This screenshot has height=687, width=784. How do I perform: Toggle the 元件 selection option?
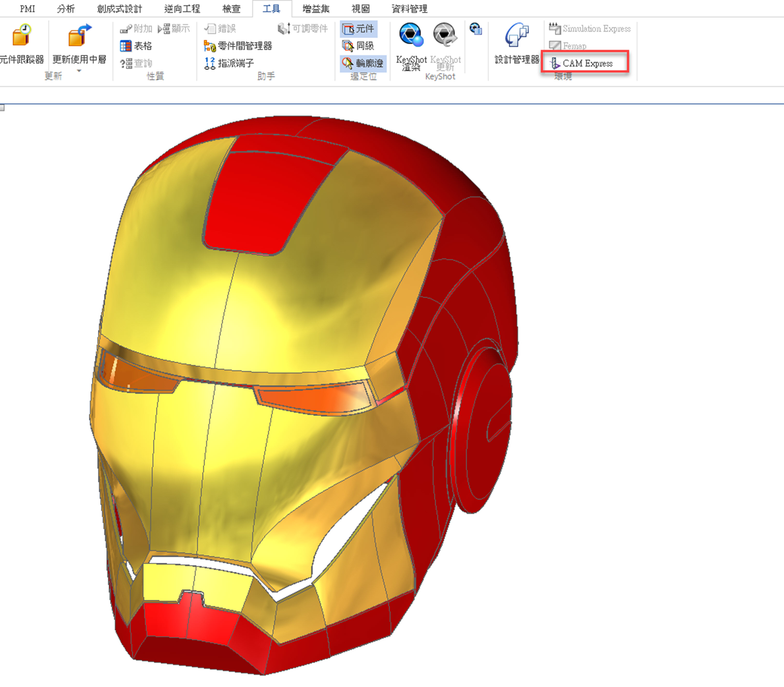[x=358, y=29]
